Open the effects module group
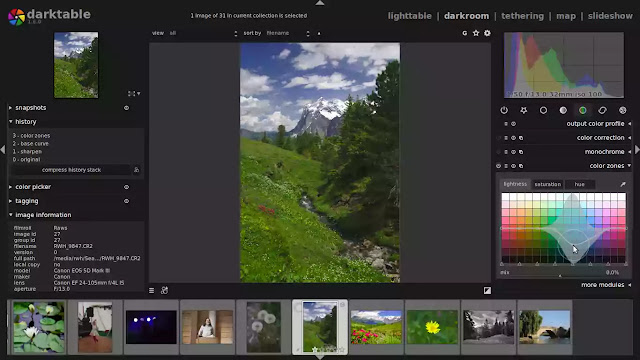The height and width of the screenshot is (360, 640). [x=622, y=110]
